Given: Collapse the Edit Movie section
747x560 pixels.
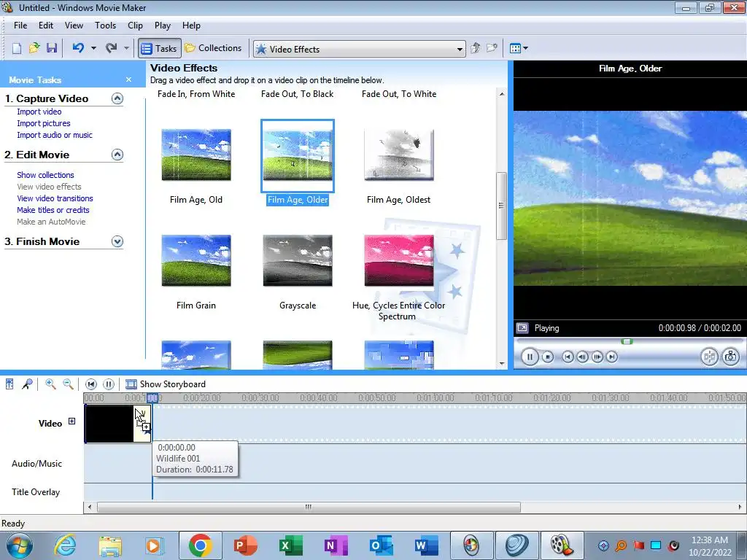Looking at the screenshot, I should (x=117, y=155).
